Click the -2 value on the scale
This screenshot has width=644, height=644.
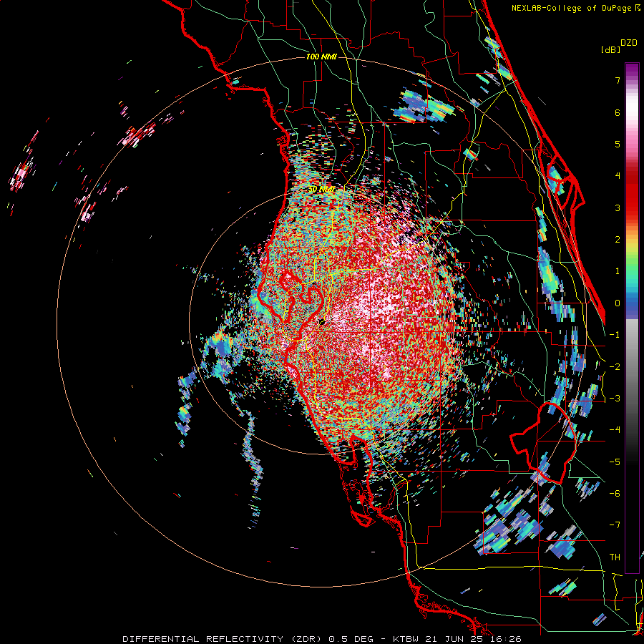point(615,367)
